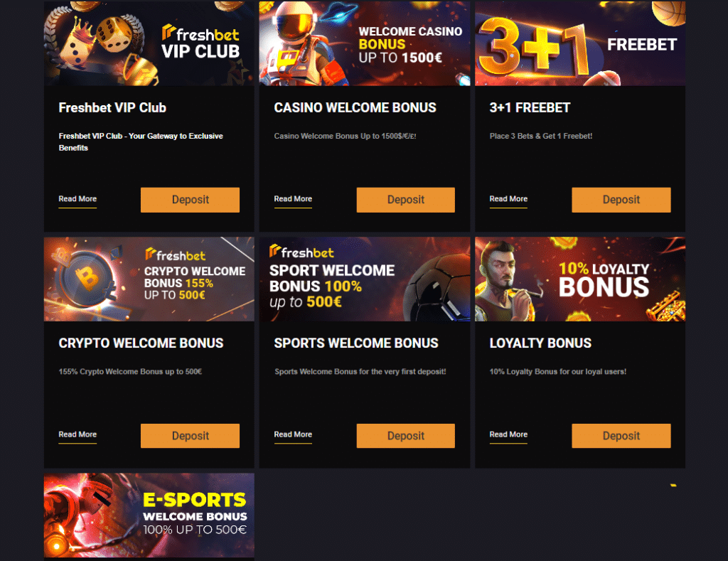The width and height of the screenshot is (728, 561).
Task: Click Read More under Casino Welcome Bonus
Action: coord(293,199)
